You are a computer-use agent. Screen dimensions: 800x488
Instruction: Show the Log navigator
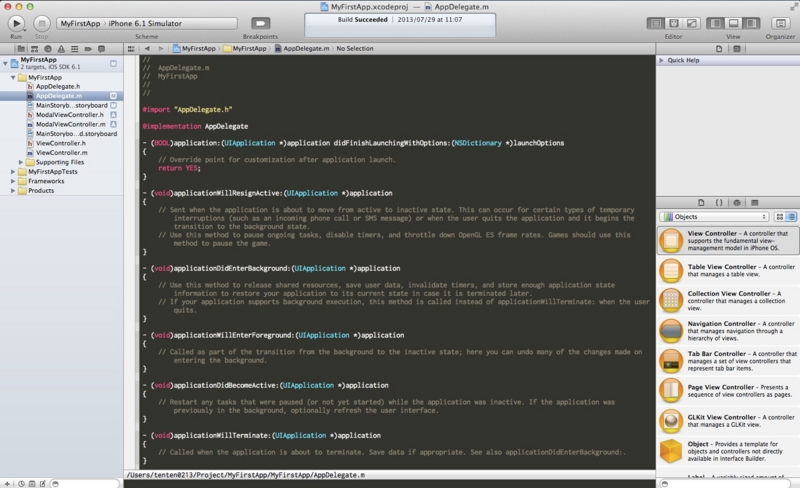point(101,48)
